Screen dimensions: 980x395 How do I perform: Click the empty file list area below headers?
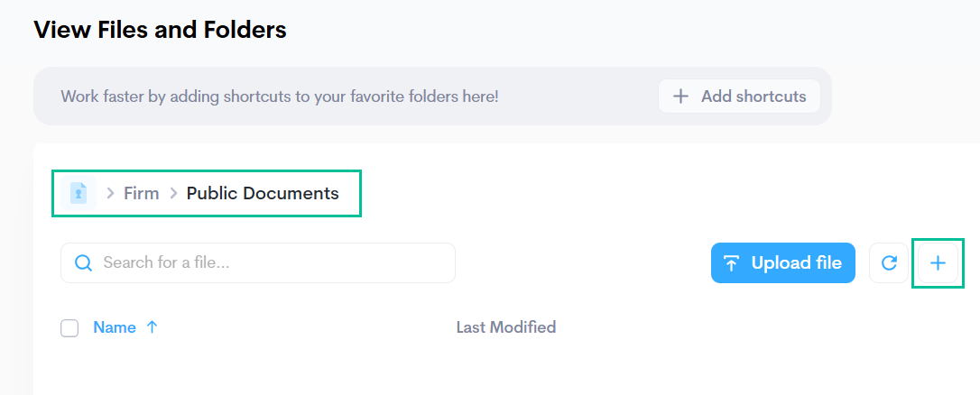(505, 370)
